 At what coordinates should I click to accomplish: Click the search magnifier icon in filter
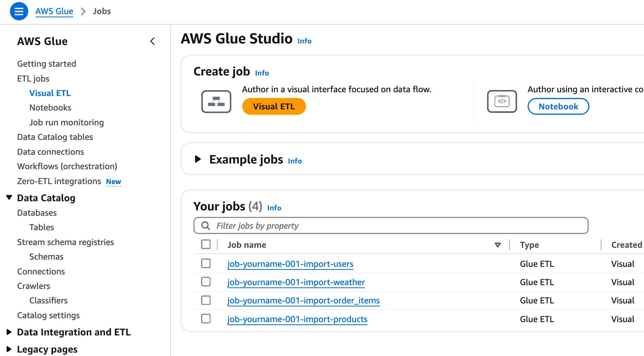pos(206,226)
